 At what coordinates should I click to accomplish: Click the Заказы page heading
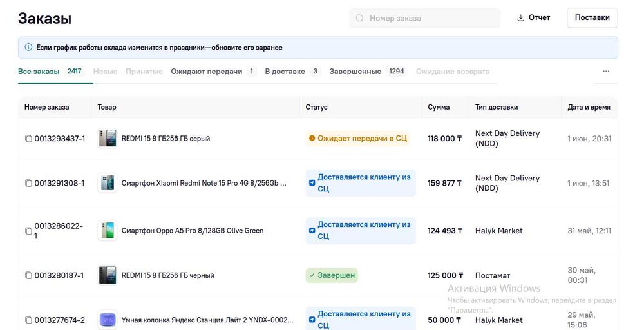pyautogui.click(x=45, y=19)
